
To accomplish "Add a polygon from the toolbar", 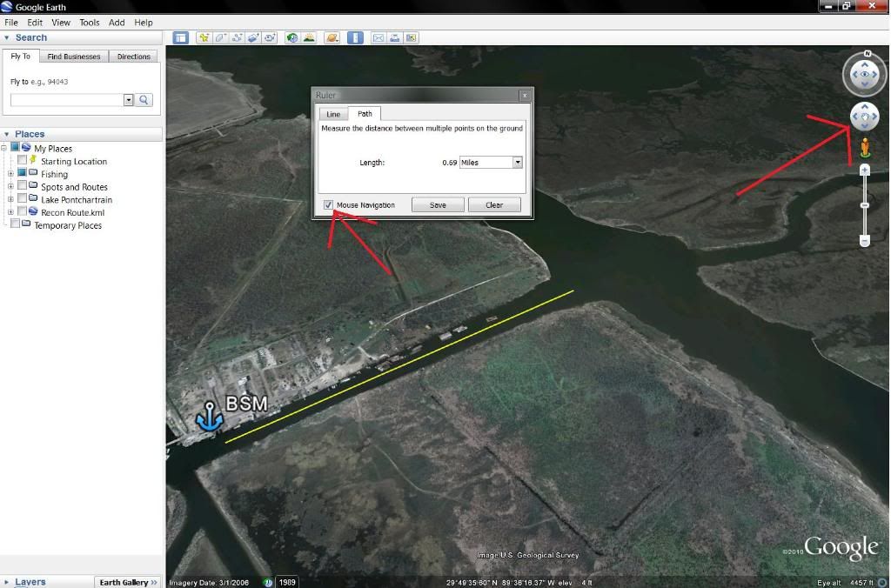I will coord(220,38).
